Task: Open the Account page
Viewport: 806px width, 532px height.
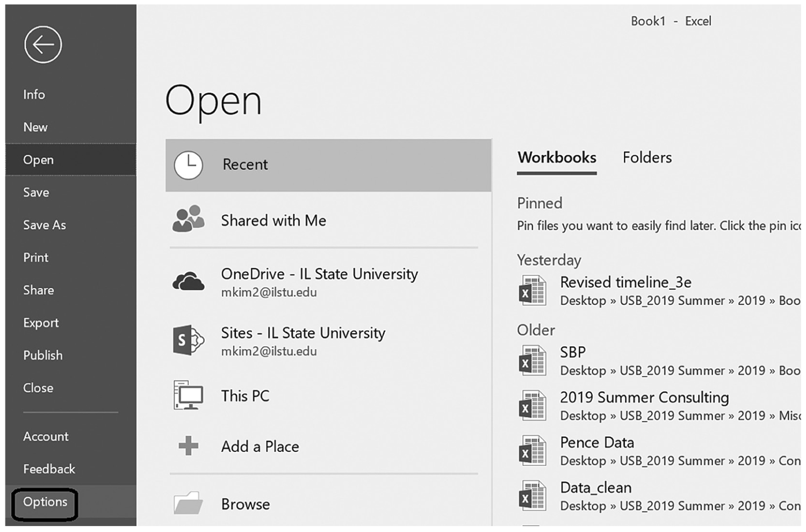Action: pyautogui.click(x=70, y=437)
